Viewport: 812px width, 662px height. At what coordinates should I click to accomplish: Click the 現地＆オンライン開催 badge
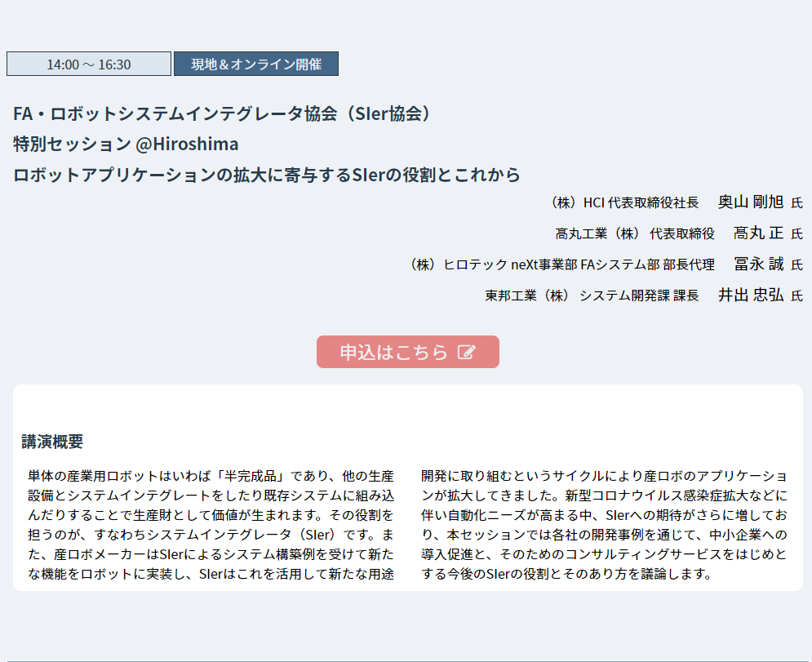[256, 64]
